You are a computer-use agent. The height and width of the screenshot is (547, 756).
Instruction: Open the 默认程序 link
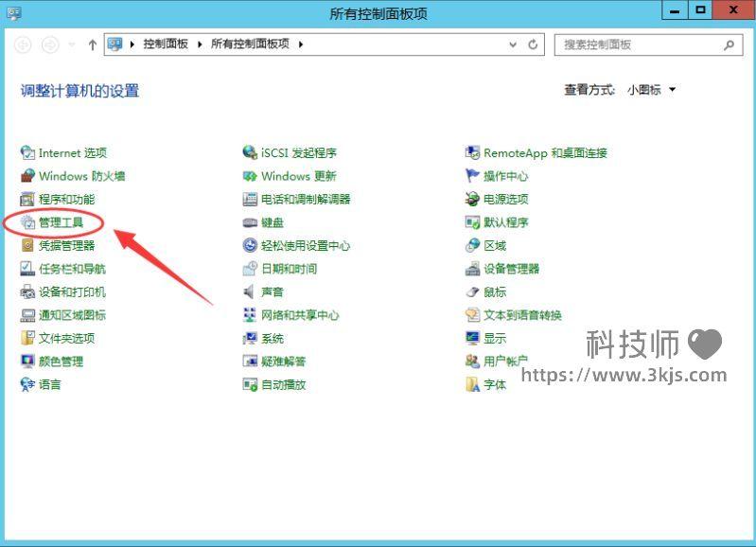(506, 222)
